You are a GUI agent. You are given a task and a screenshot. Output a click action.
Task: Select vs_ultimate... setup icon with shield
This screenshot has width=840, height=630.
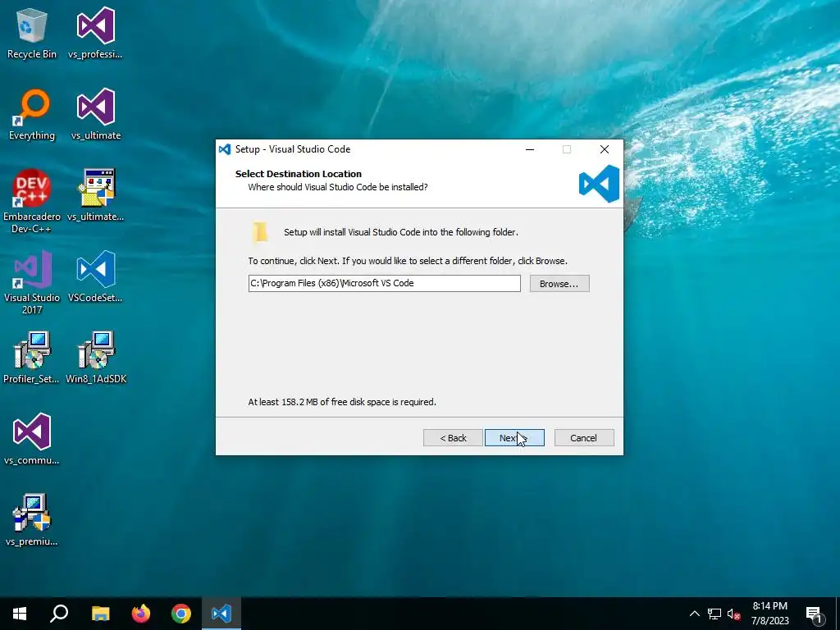point(95,195)
